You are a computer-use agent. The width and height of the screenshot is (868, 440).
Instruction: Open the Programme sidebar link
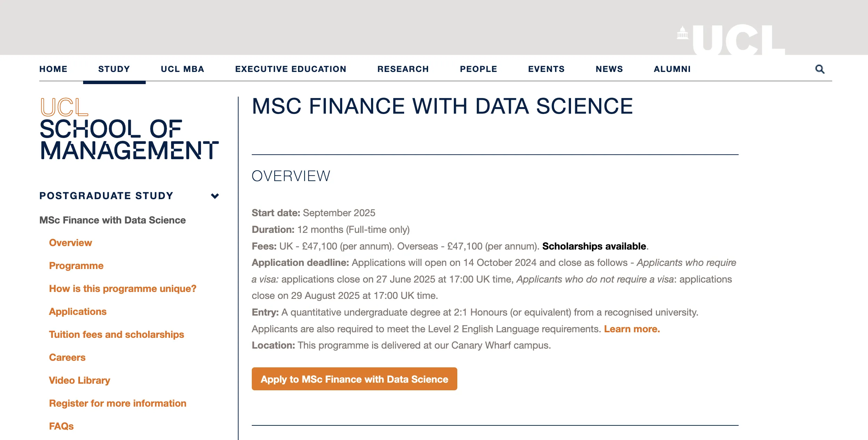click(76, 266)
